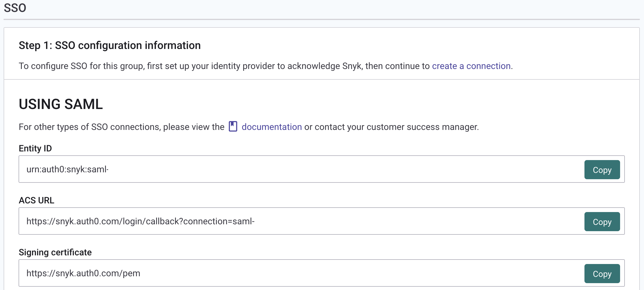Click the Copy button beside Entity ID
Viewport: 644px width, 290px height.
602,169
